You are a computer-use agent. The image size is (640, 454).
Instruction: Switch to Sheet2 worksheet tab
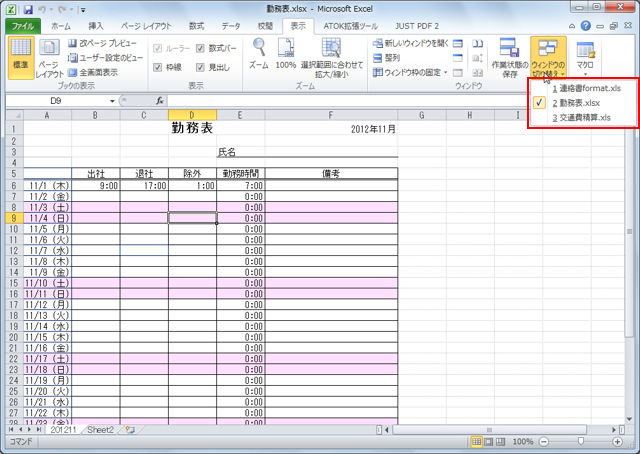coord(100,430)
